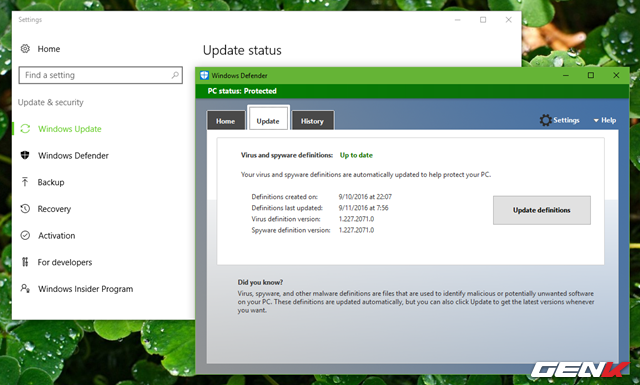This screenshot has height=385, width=640.
Task: Click the Settings gear icon in Windows Defender
Action: click(x=545, y=120)
